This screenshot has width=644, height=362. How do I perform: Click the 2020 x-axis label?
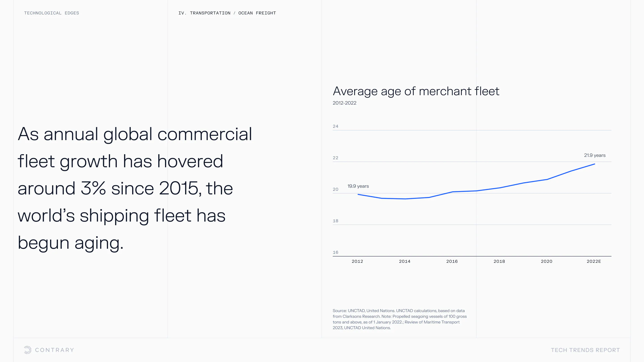click(x=546, y=261)
